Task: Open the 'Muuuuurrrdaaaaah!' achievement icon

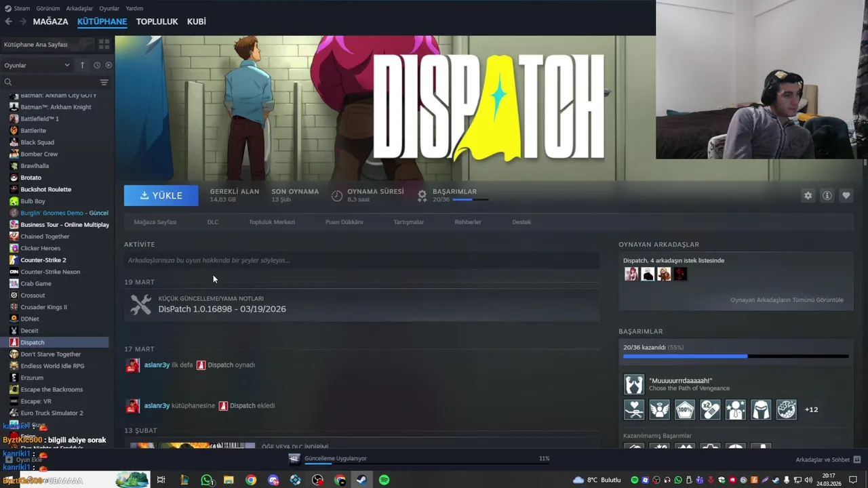Action: click(634, 384)
